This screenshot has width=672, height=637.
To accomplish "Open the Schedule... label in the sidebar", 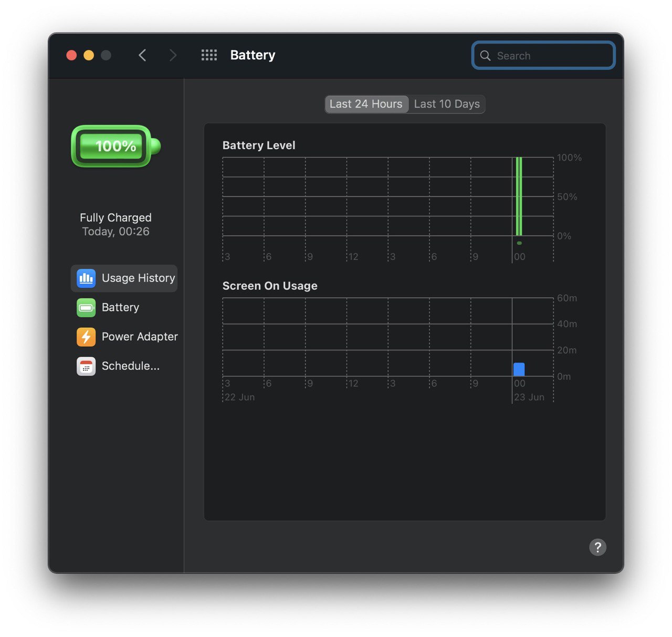I will (130, 366).
